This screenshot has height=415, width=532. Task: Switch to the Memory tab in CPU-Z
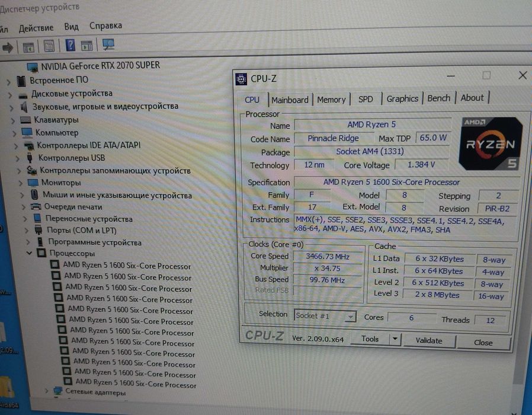[331, 100]
